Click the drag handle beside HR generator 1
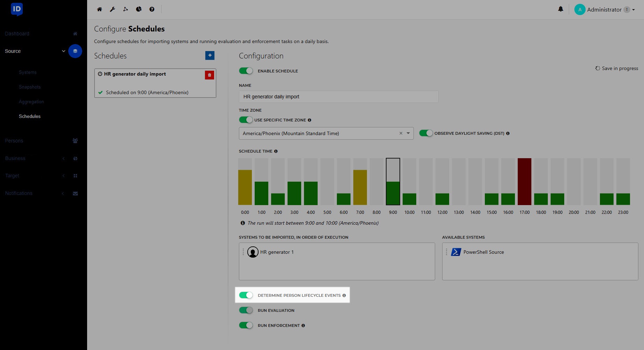This screenshot has height=350, width=644. point(243,252)
